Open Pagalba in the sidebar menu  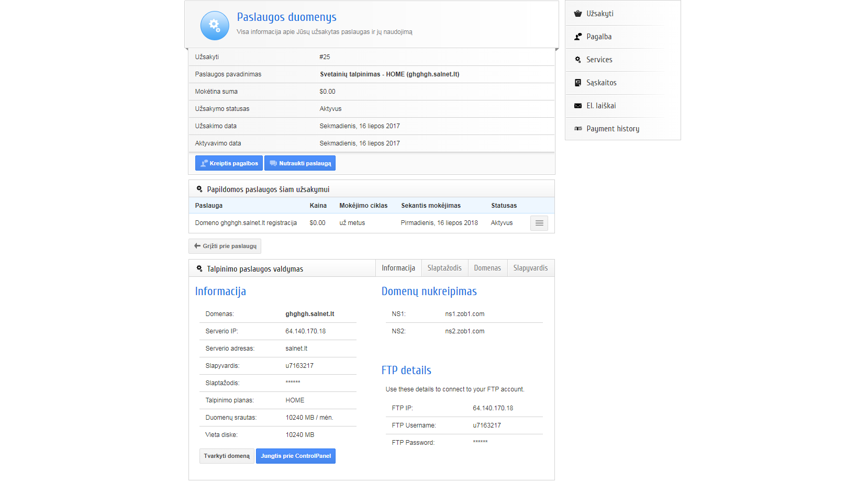pos(599,37)
